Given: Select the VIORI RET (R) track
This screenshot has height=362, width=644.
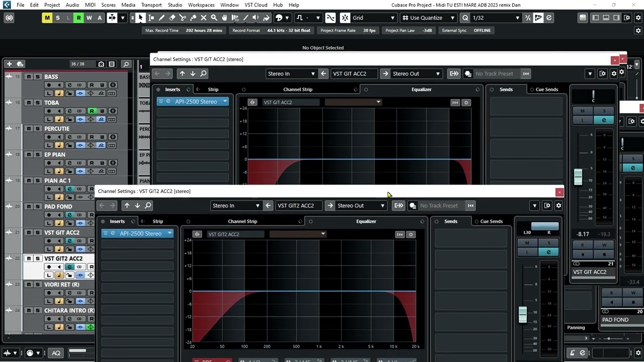Looking at the screenshot, I should coord(61,285).
